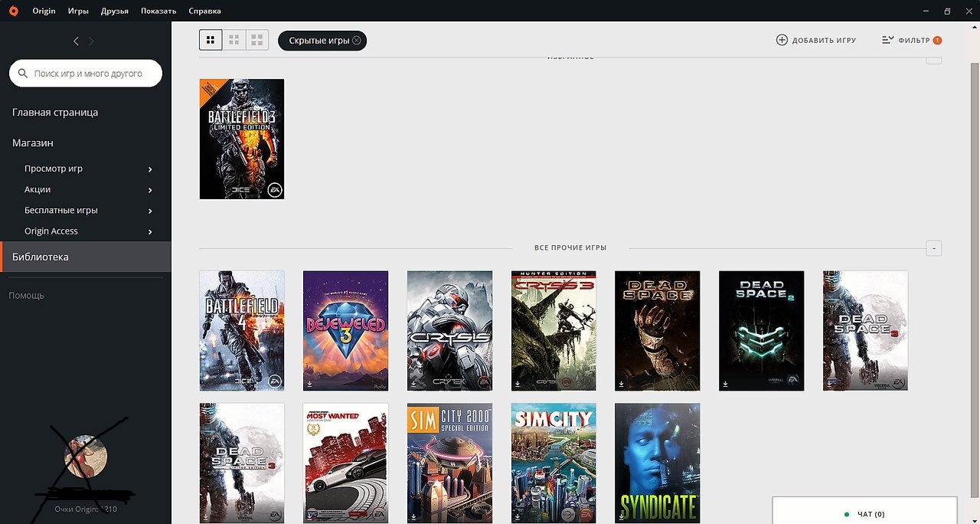This screenshot has height=524, width=980.
Task: Select the Библиотека tab
Action: pos(86,257)
